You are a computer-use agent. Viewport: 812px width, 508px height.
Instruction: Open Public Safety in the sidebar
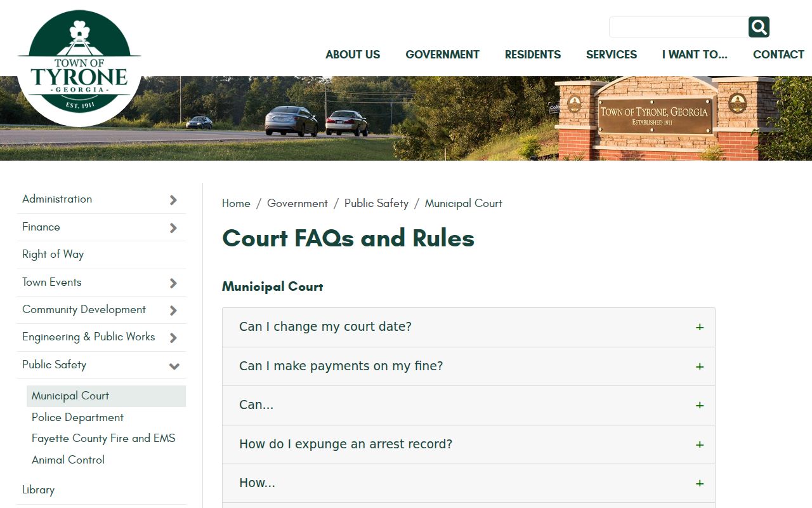tap(54, 364)
